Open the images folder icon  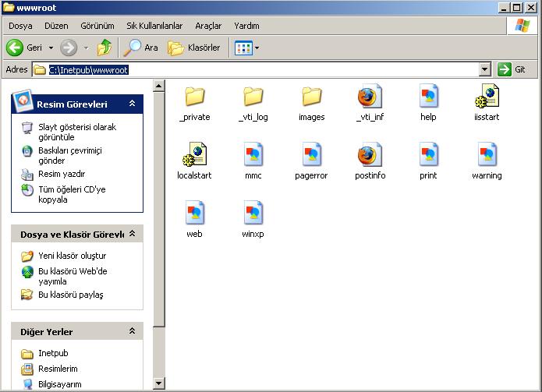click(x=311, y=97)
